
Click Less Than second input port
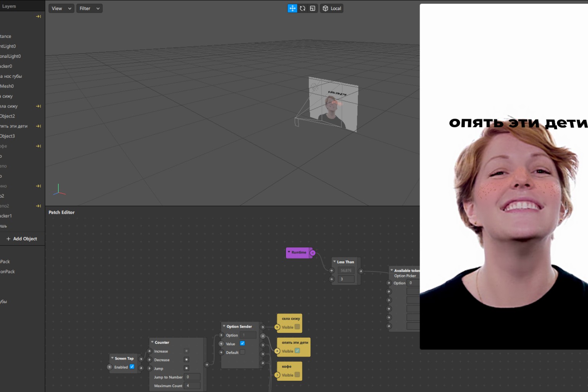[332, 279]
